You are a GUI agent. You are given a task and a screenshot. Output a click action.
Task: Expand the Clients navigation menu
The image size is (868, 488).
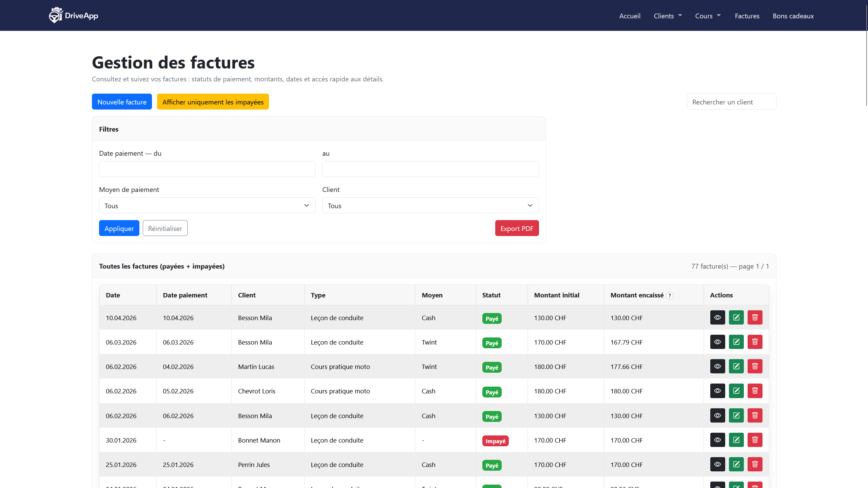(667, 16)
